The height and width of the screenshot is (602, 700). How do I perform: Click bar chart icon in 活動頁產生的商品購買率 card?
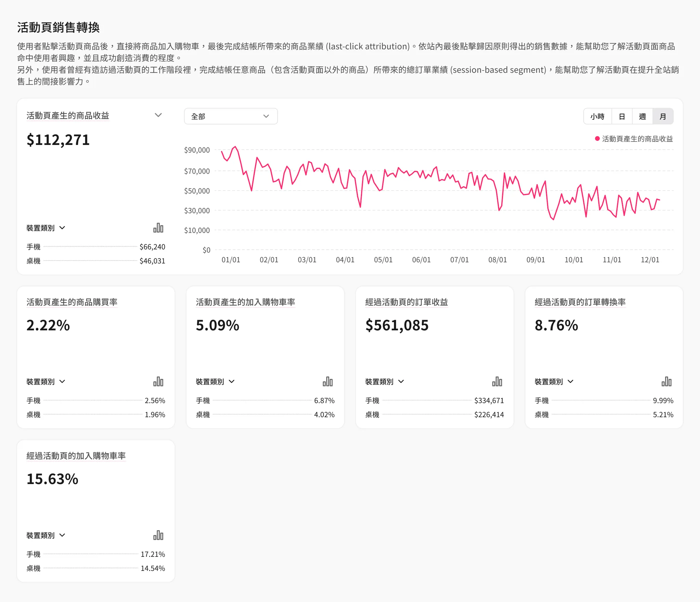[x=158, y=381]
